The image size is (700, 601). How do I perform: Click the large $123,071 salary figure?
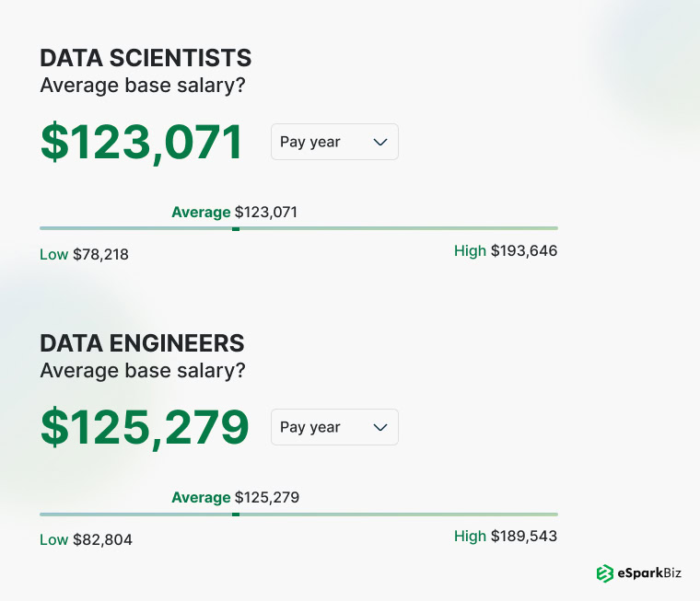tap(142, 143)
